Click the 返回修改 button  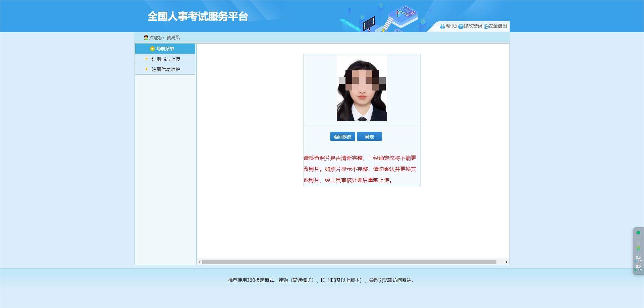(342, 136)
